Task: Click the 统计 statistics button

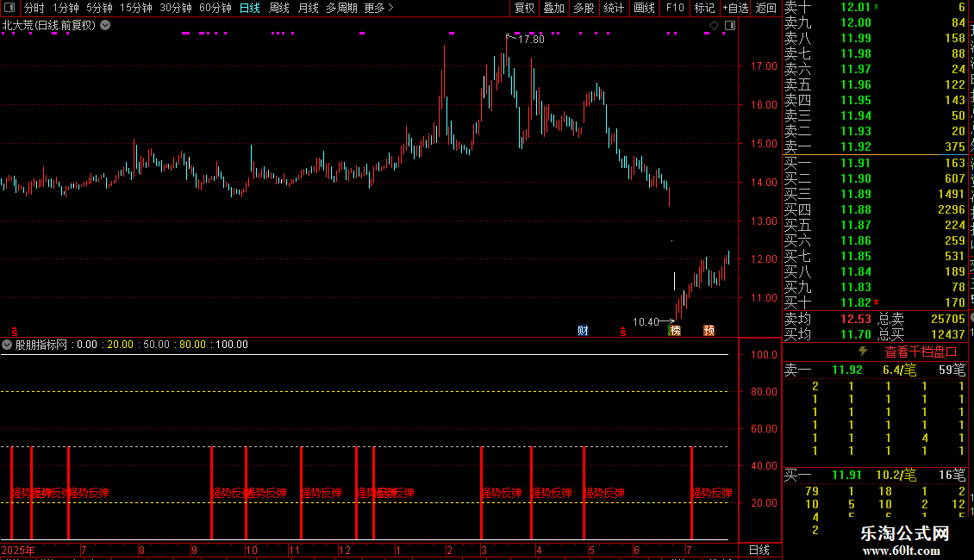Action: click(x=614, y=8)
